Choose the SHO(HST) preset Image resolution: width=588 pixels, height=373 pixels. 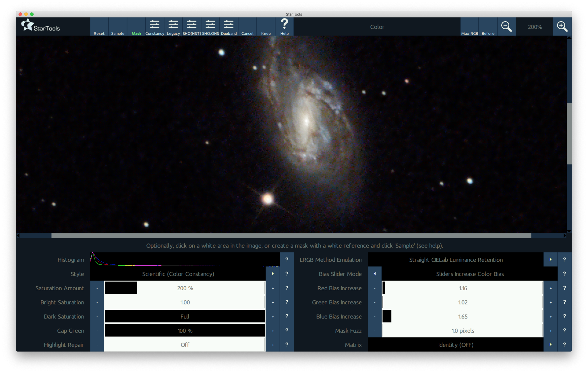click(x=192, y=26)
